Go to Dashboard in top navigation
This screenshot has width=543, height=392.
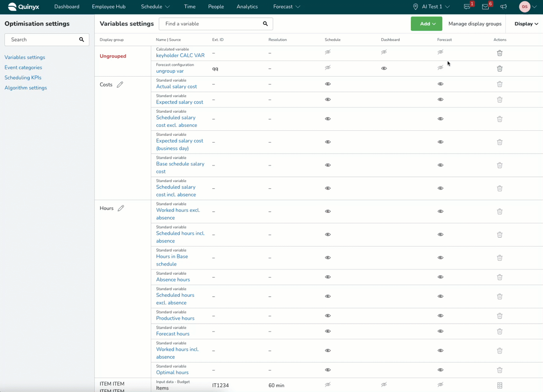[66, 6]
